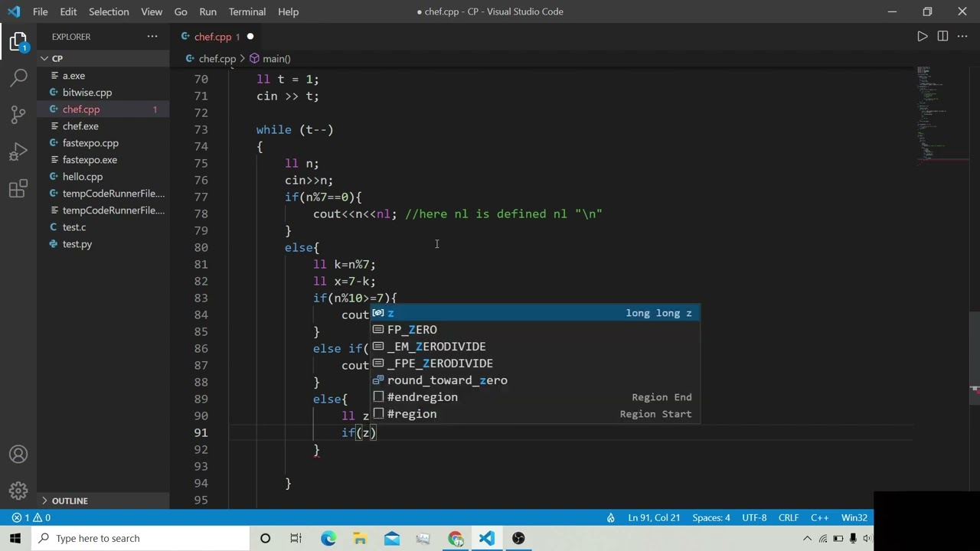The width and height of the screenshot is (980, 551).
Task: Open Run and Debug view
Action: pyautogui.click(x=18, y=152)
